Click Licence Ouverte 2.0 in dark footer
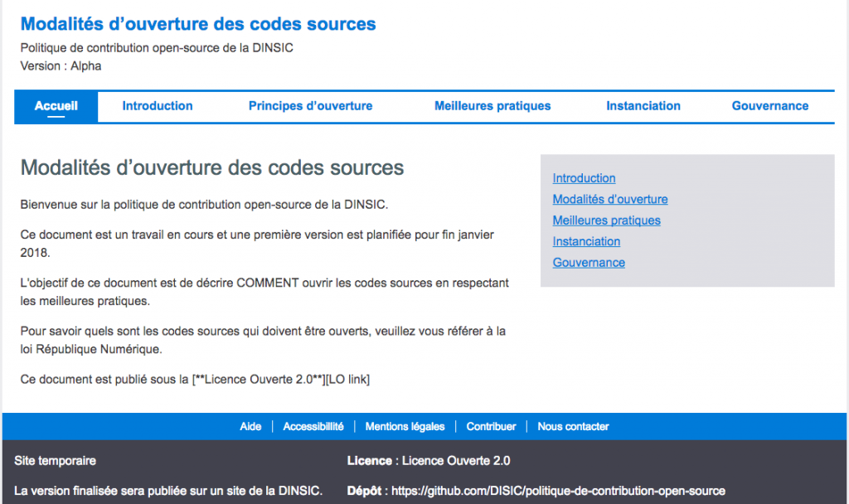The width and height of the screenshot is (849, 504). point(456,461)
